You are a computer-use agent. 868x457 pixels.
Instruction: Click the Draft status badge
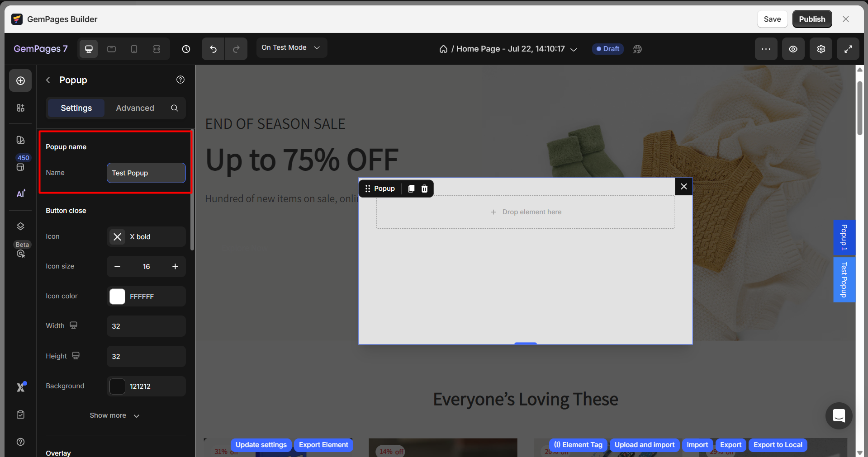point(608,49)
